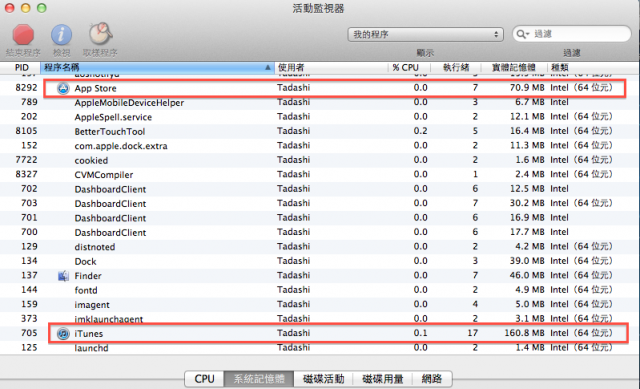Toggle sort direction arrow in name column
Screen dimensions: 640x389
[x=268, y=67]
